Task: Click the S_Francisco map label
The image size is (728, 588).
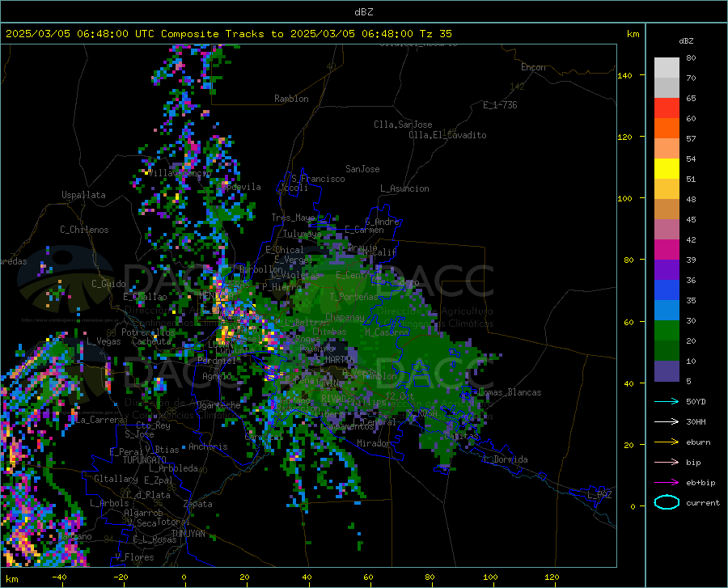Action: (318, 179)
